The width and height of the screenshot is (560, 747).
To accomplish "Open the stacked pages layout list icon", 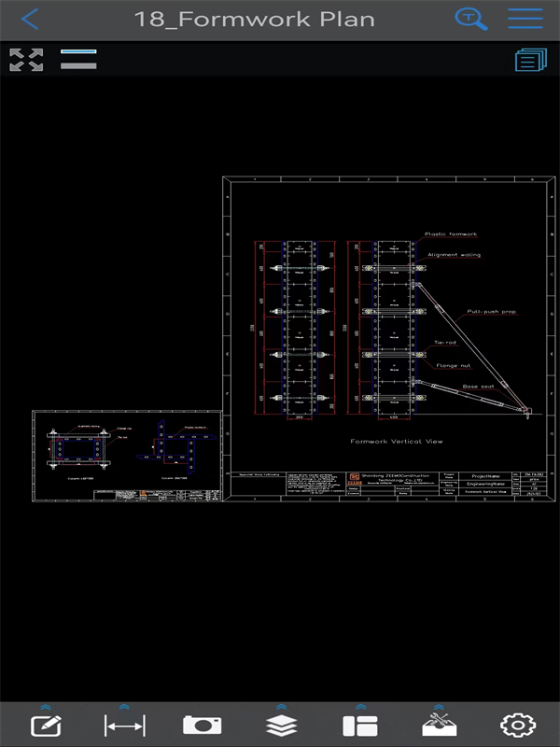I will click(529, 60).
